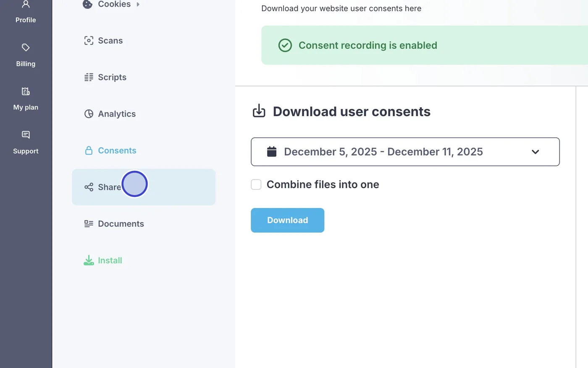Click the Consent recording is enabled banner text

tap(368, 45)
